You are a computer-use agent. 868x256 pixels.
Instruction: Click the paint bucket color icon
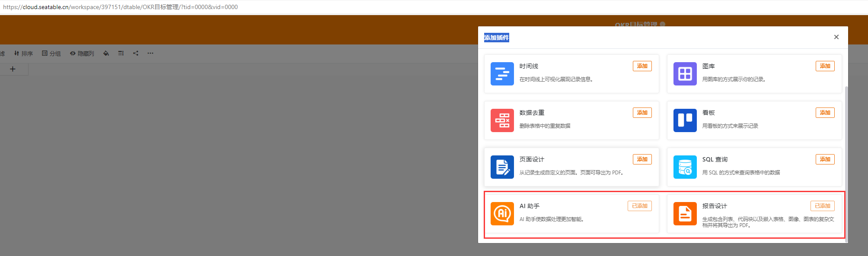click(106, 54)
